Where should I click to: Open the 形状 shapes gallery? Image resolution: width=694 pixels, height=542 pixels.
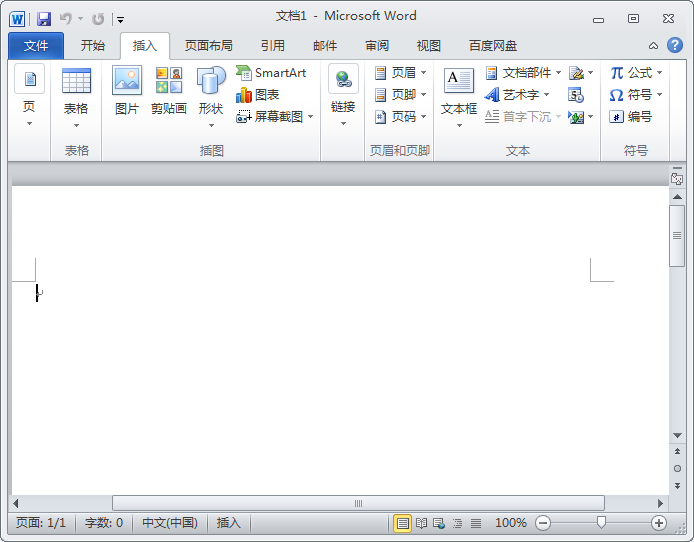[x=211, y=97]
